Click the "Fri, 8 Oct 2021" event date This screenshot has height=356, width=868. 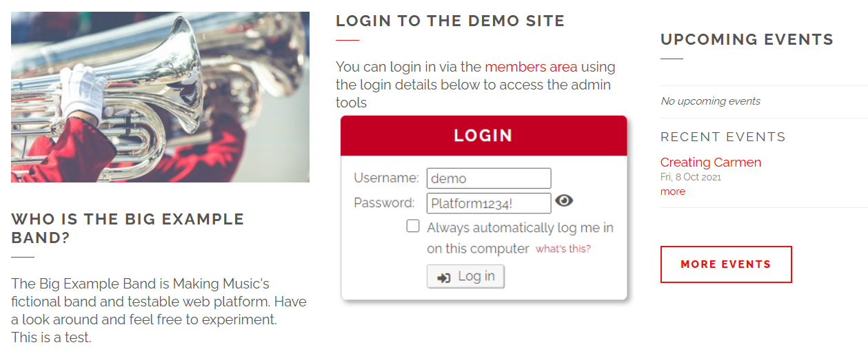(690, 177)
